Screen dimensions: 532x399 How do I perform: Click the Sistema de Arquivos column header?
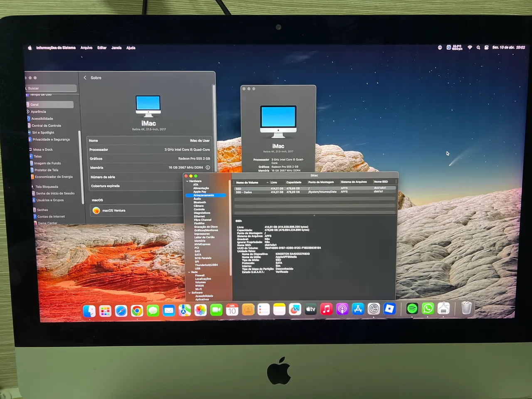pyautogui.click(x=354, y=182)
